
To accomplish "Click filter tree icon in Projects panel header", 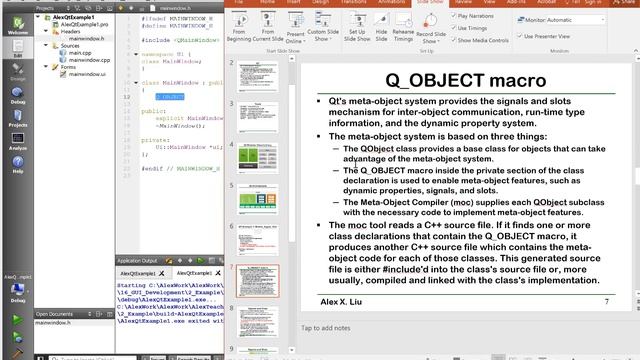I will click(x=78, y=8).
